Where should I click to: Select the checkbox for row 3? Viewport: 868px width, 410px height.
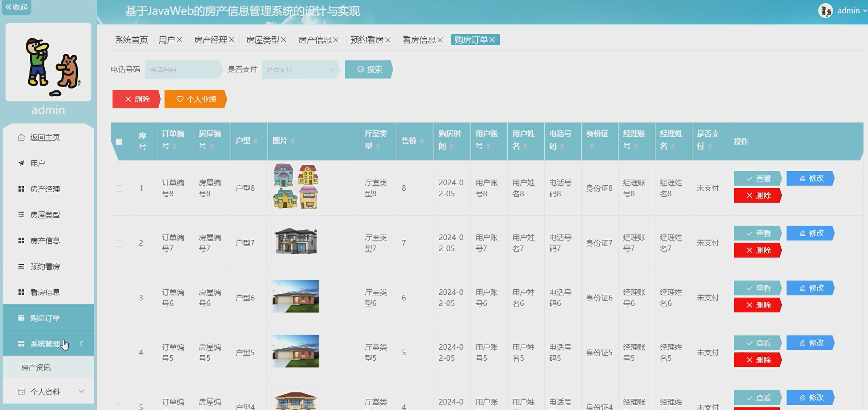pos(119,298)
